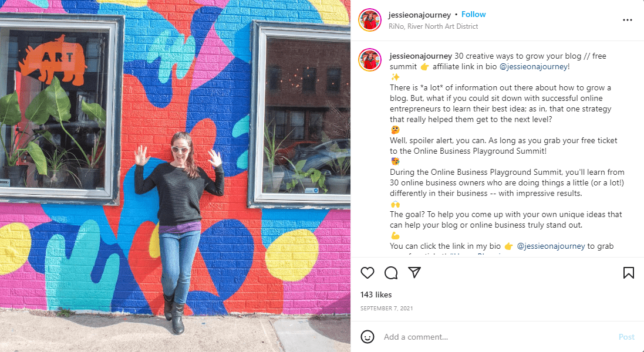Screen dimensions: 644x352
Task: View the 143 likes list
Action: (x=376, y=295)
